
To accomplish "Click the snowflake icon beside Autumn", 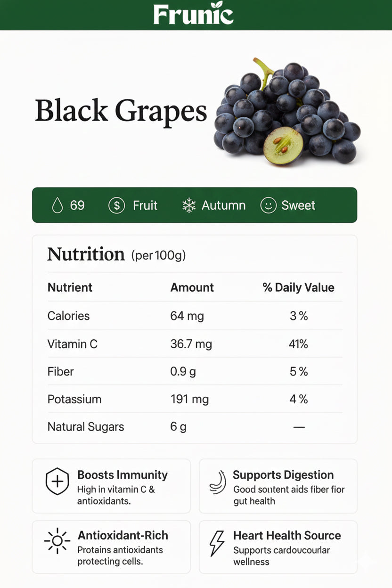I will (x=189, y=205).
